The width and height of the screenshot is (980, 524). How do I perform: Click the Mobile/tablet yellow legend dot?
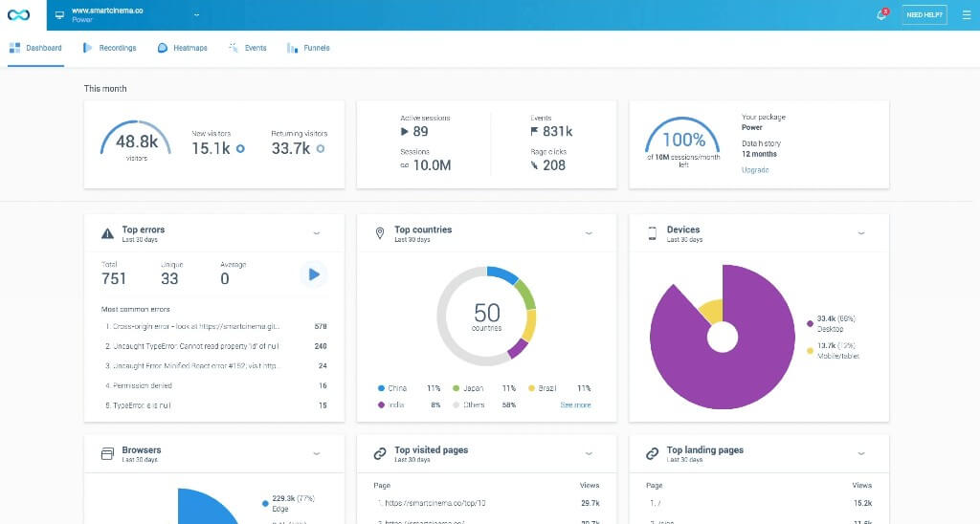click(x=810, y=351)
